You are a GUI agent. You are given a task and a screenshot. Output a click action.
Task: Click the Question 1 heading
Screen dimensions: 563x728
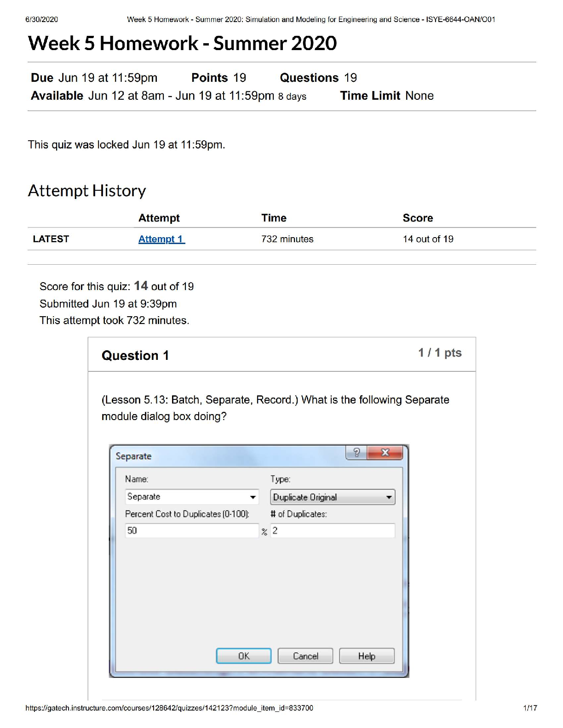pos(135,356)
